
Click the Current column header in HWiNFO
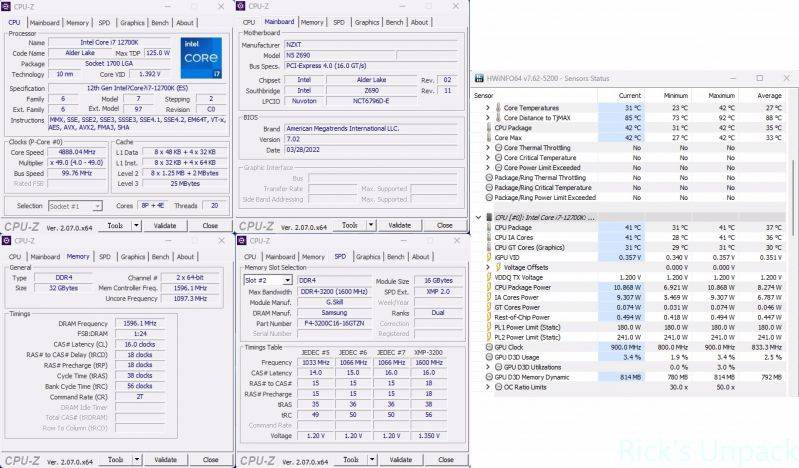click(x=630, y=95)
